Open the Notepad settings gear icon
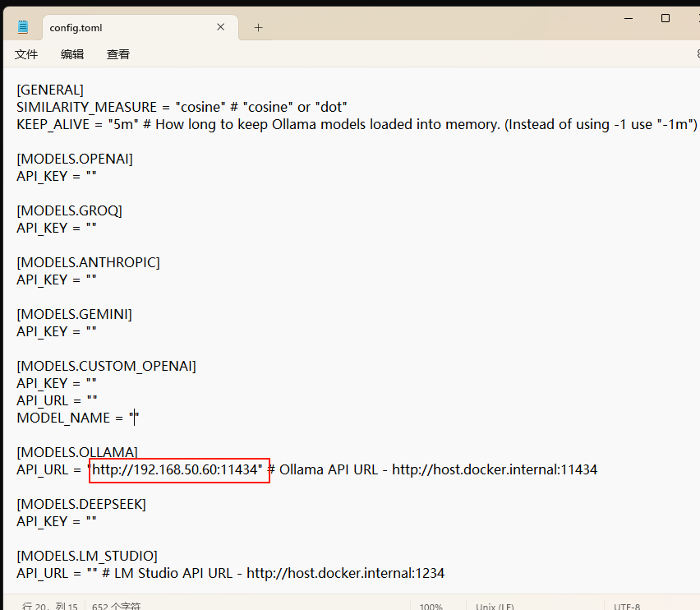The image size is (700, 610). [x=697, y=54]
